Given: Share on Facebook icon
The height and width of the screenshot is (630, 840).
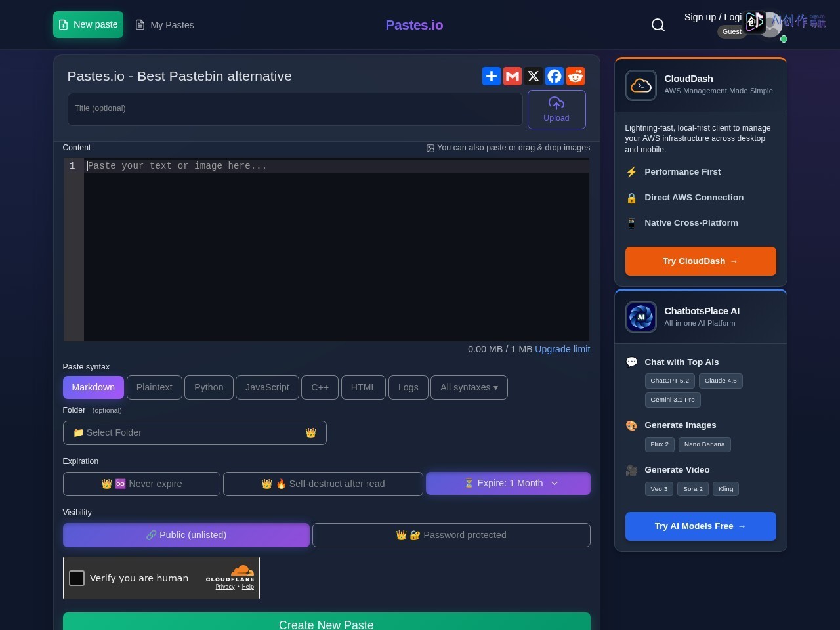Looking at the screenshot, I should click(555, 76).
